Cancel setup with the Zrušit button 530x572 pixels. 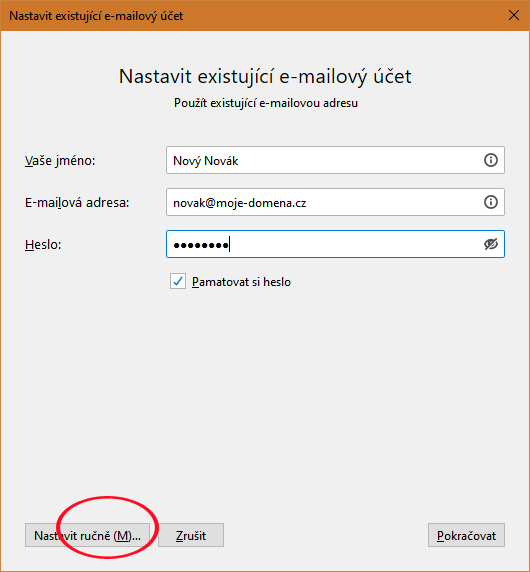click(x=191, y=535)
